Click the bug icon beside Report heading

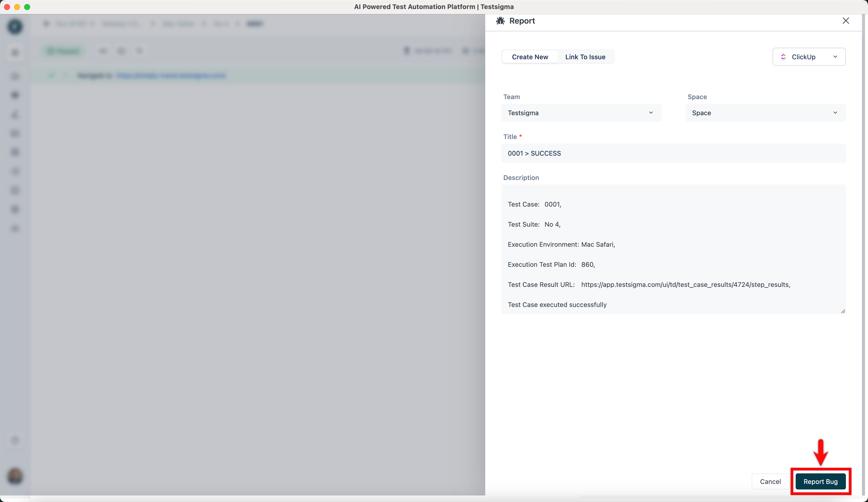(x=500, y=21)
